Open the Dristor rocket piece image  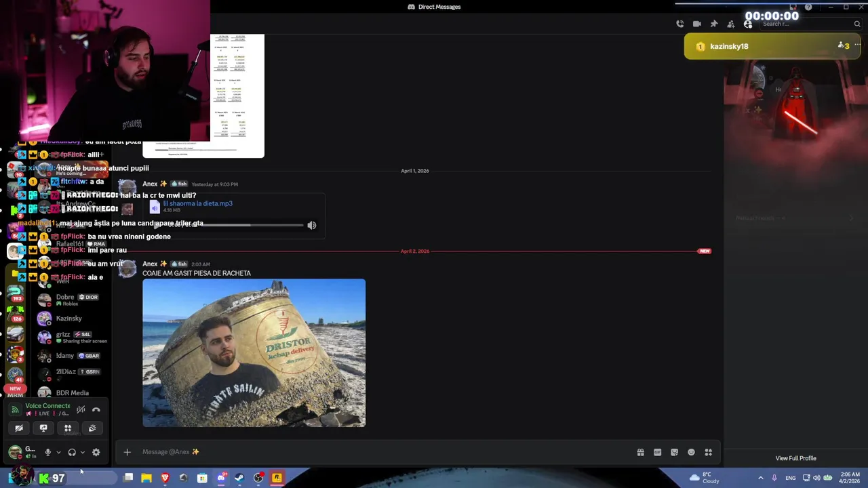(x=254, y=352)
